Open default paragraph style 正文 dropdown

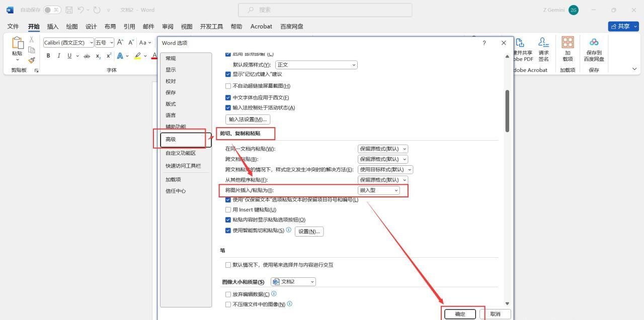click(316, 65)
